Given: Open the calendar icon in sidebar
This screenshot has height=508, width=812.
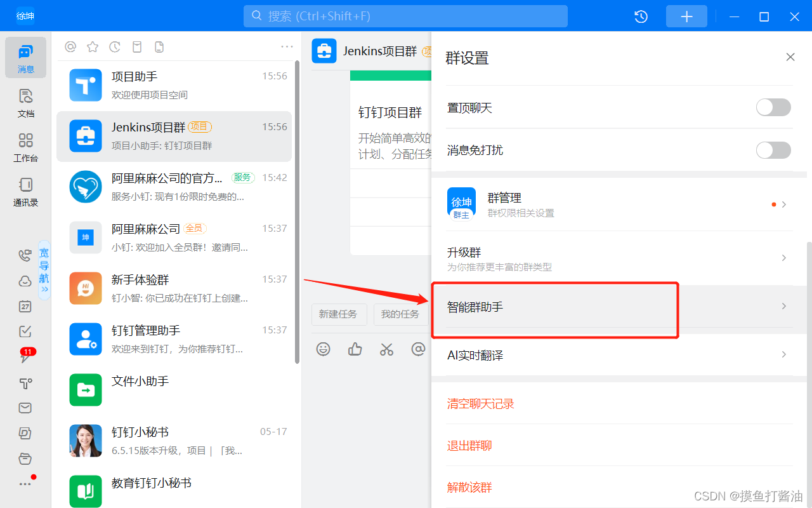Looking at the screenshot, I should tap(25, 306).
